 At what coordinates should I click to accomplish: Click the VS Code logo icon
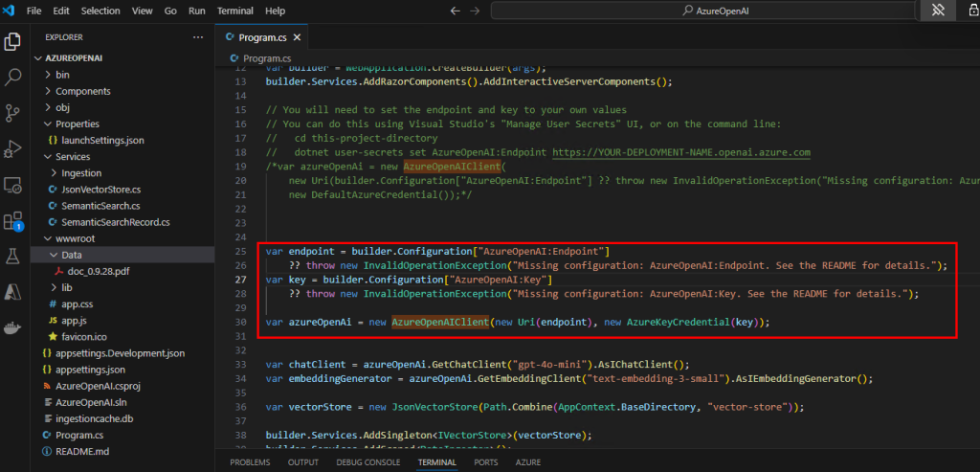point(10,11)
